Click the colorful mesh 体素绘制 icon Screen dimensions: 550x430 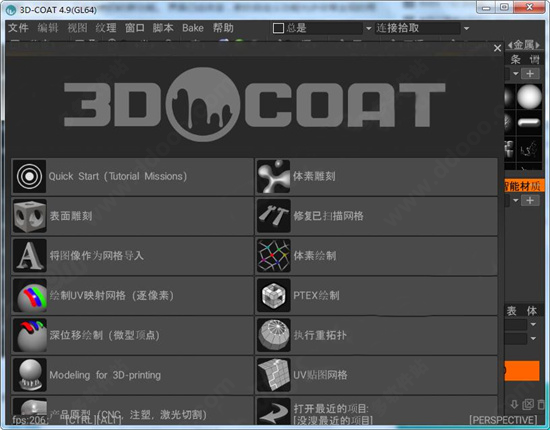[x=274, y=256]
